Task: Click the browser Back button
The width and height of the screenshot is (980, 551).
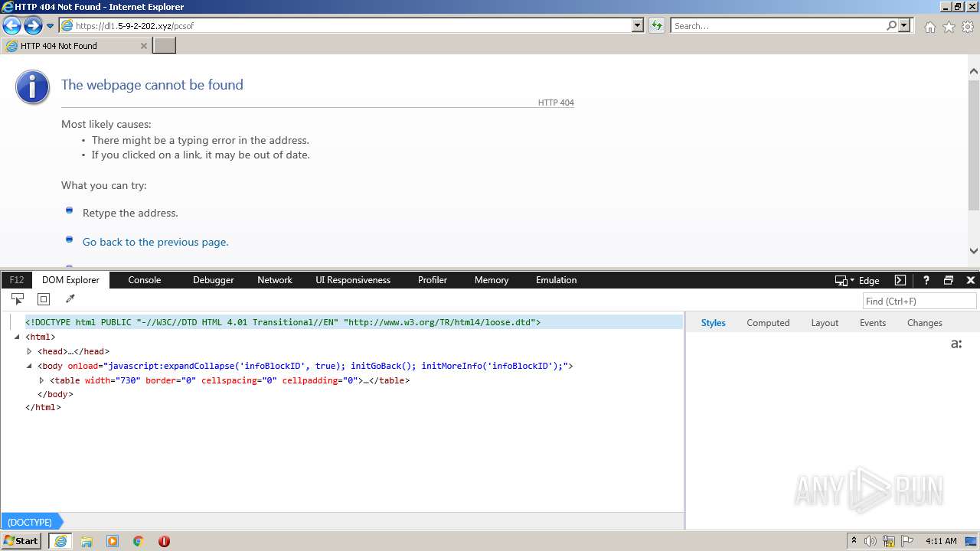Action: click(x=11, y=26)
